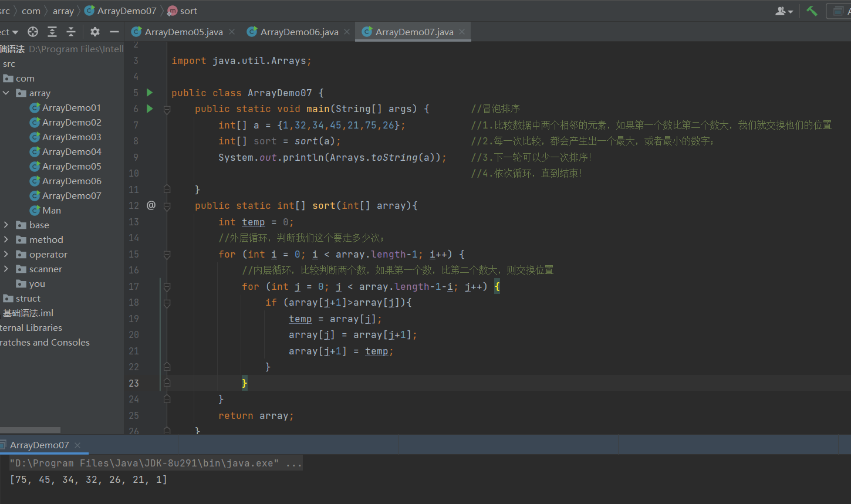Image resolution: width=851 pixels, height=504 pixels.
Task: Click the @ gutter marker on line 12
Action: (x=151, y=205)
